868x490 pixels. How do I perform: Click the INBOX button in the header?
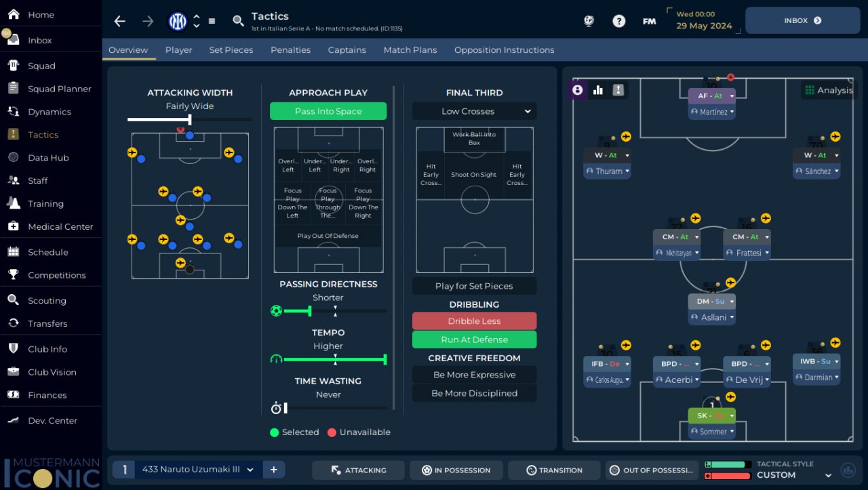[802, 21]
